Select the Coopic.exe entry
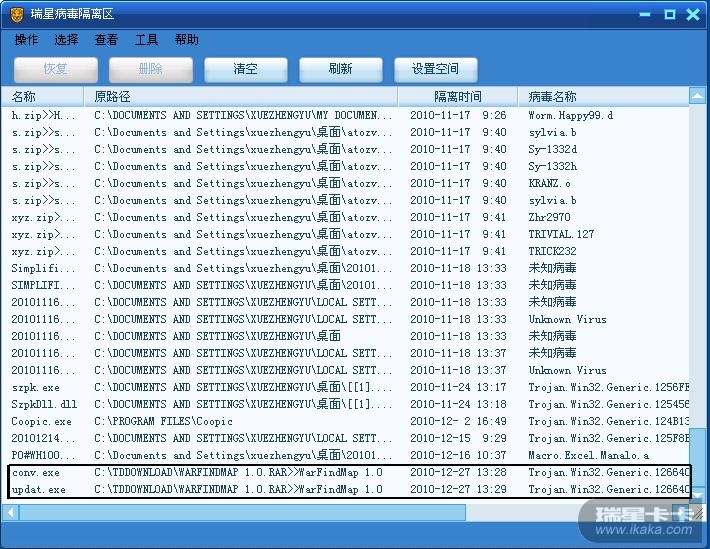Viewport: 710px width, 549px height. click(x=346, y=422)
